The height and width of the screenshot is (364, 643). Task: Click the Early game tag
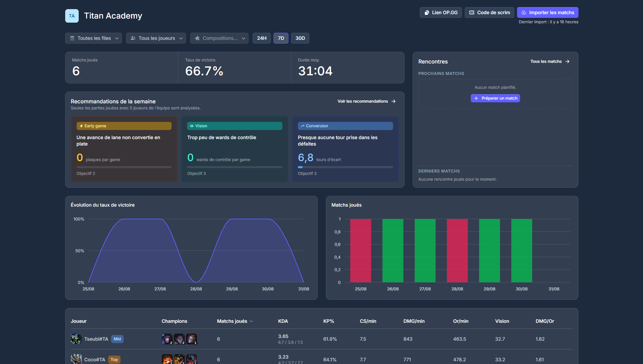[124, 126]
